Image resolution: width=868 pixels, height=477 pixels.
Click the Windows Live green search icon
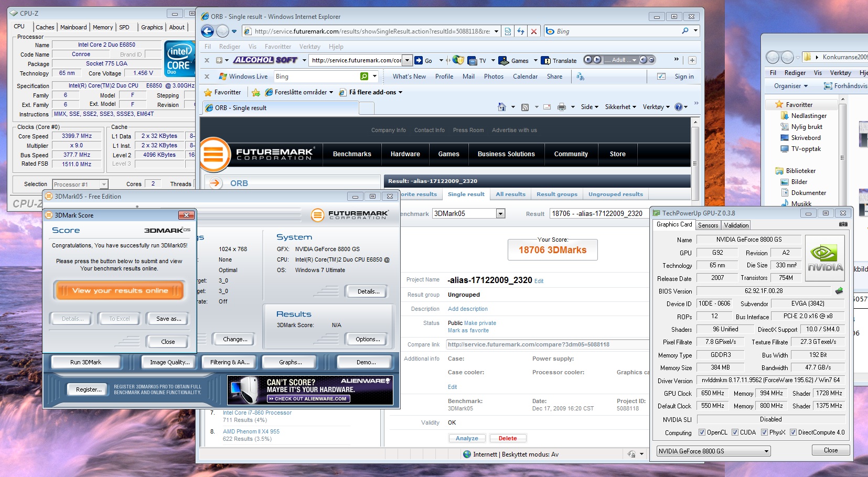coord(364,77)
